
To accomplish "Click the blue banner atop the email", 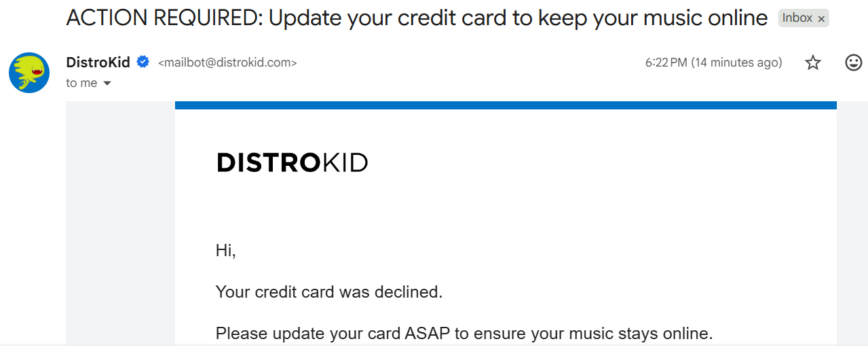I will coord(505,105).
